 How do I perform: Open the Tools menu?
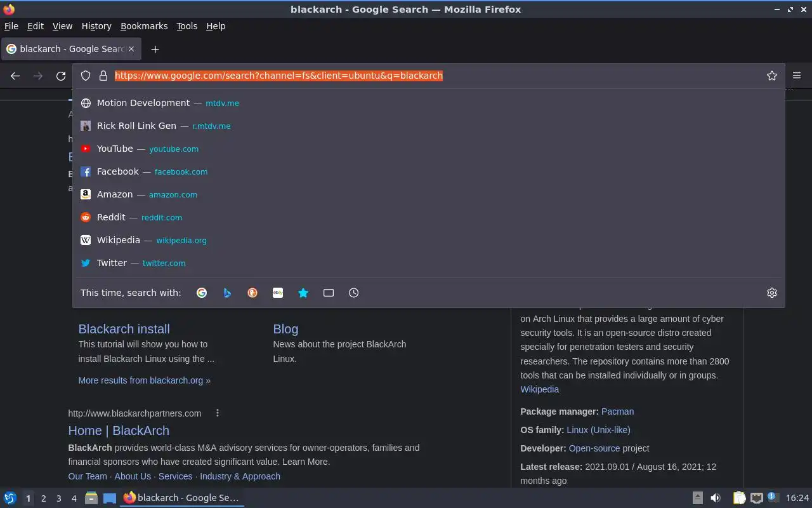pyautogui.click(x=187, y=26)
